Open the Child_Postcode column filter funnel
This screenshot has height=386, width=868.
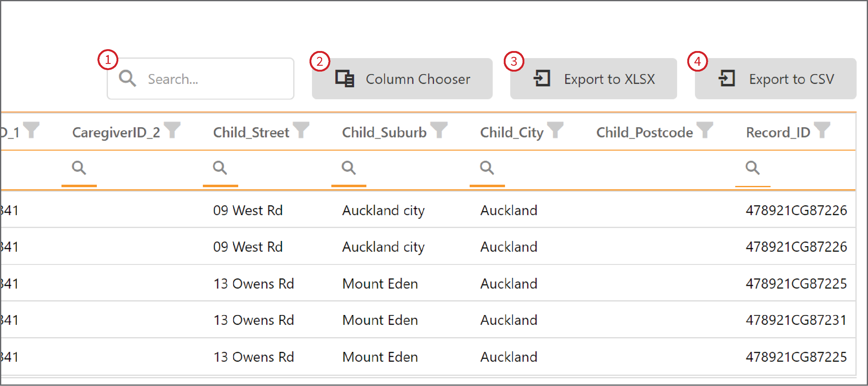(705, 130)
